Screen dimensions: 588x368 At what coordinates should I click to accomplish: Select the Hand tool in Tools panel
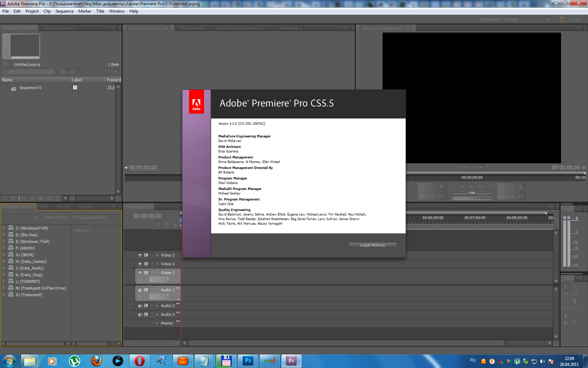click(566, 323)
